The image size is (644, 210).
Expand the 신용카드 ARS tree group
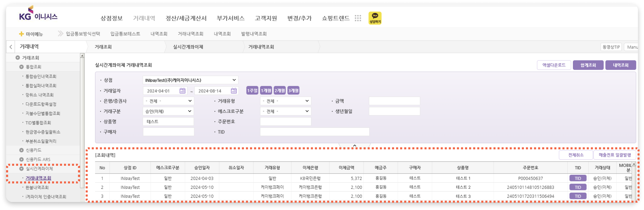tap(21, 159)
